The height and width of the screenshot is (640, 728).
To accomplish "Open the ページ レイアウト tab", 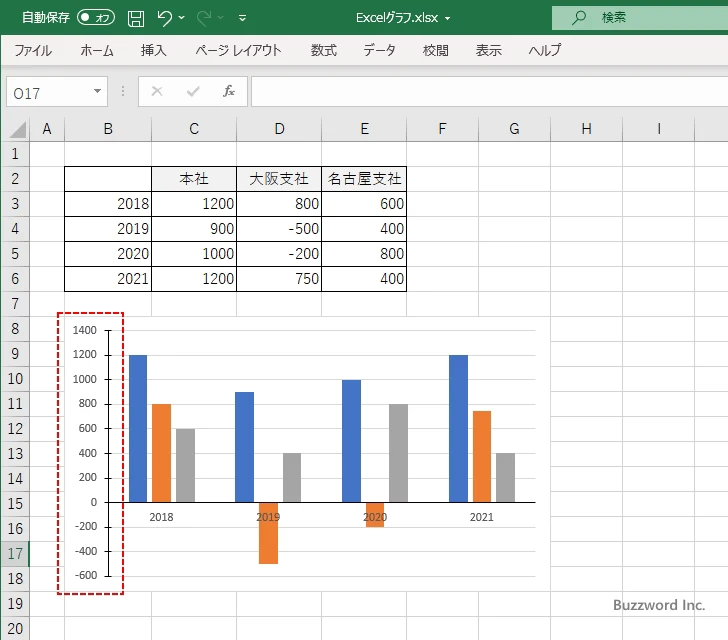I will (x=238, y=50).
